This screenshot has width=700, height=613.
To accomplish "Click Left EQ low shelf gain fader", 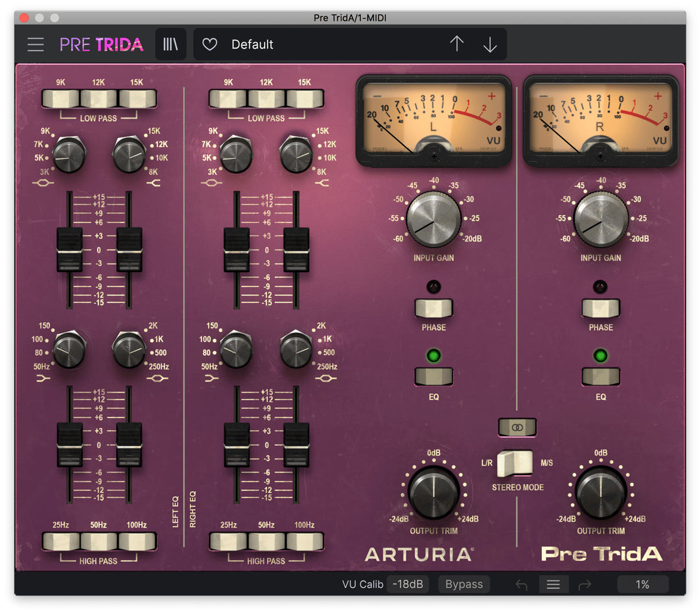I will [x=69, y=445].
